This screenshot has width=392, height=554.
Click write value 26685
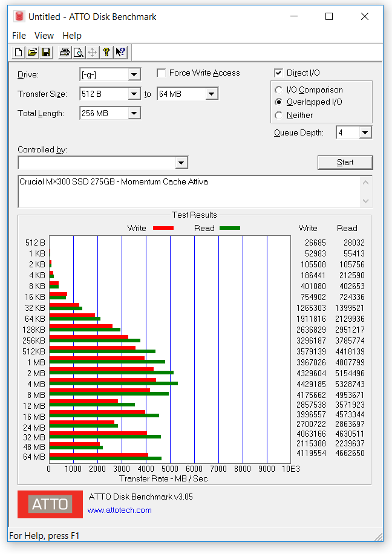click(x=316, y=243)
